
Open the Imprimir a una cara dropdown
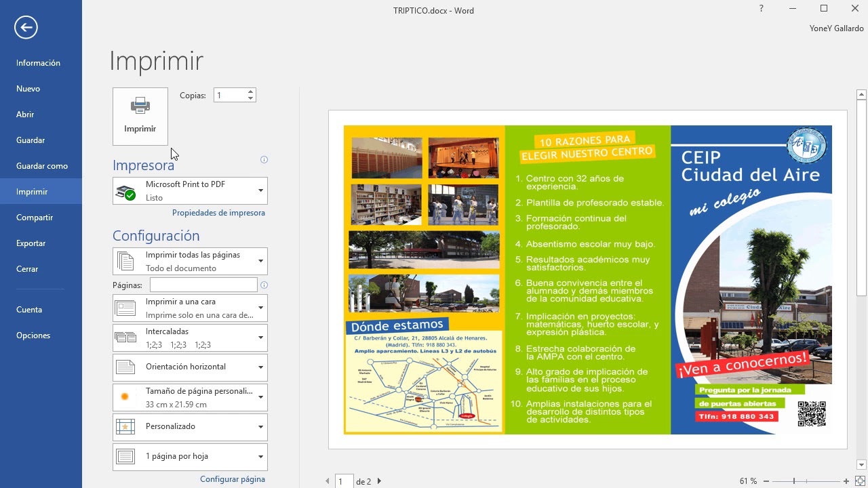point(190,308)
